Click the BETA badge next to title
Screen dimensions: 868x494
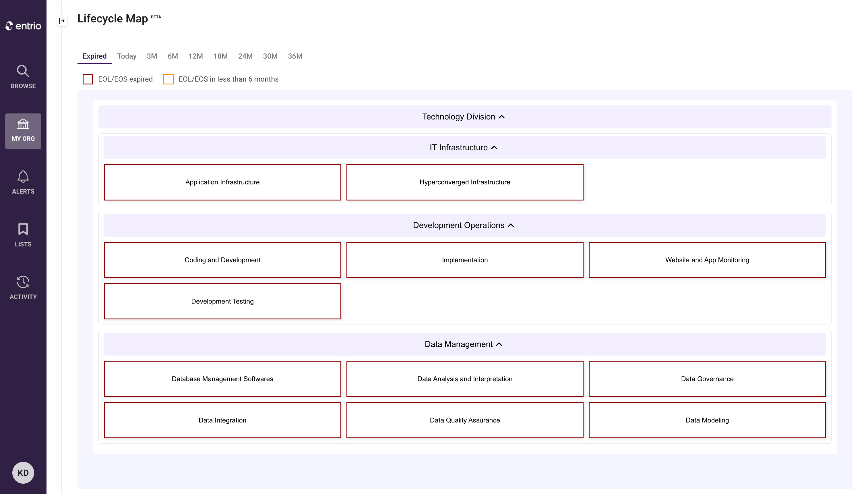click(156, 17)
